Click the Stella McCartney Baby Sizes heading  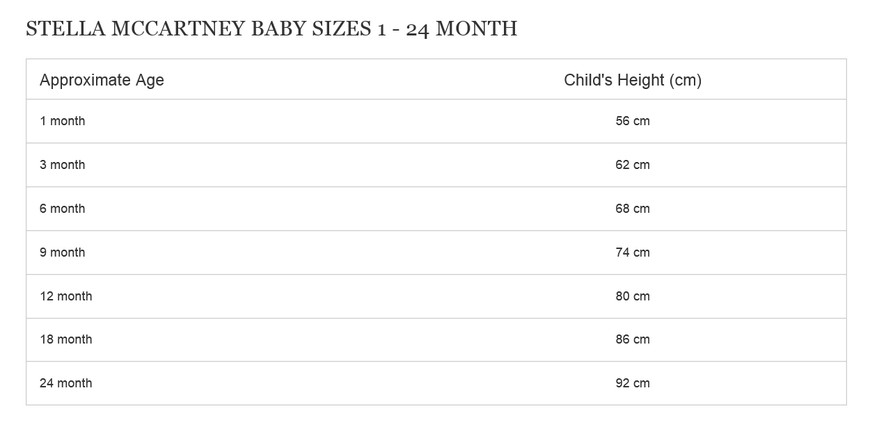click(x=271, y=29)
